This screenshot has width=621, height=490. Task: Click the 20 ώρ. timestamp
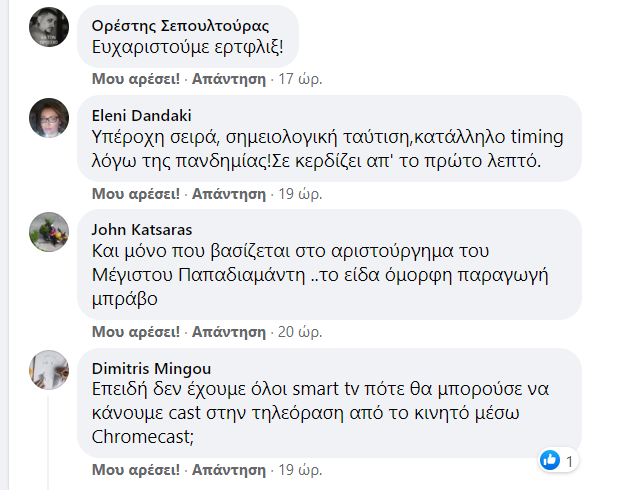(300, 332)
